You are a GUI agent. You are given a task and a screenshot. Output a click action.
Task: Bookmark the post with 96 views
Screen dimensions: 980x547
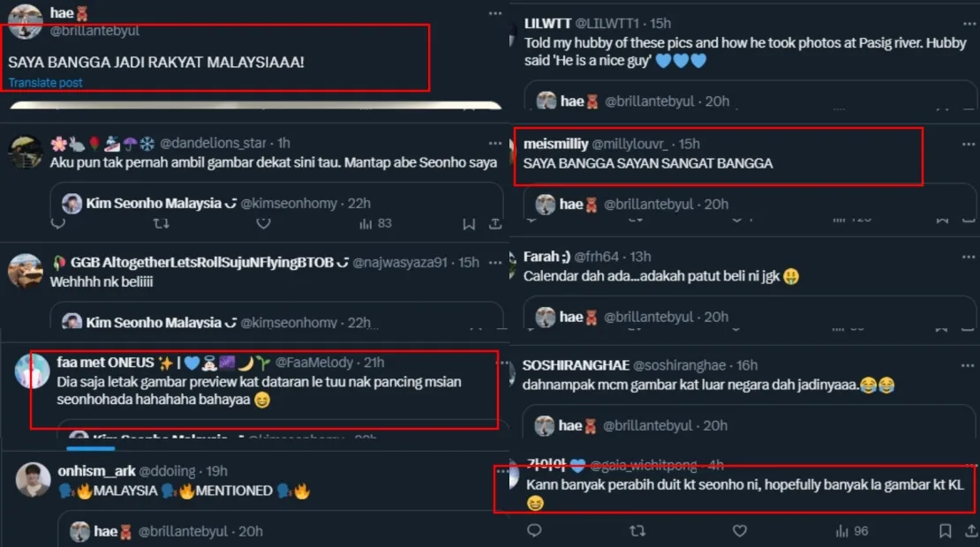(x=945, y=530)
